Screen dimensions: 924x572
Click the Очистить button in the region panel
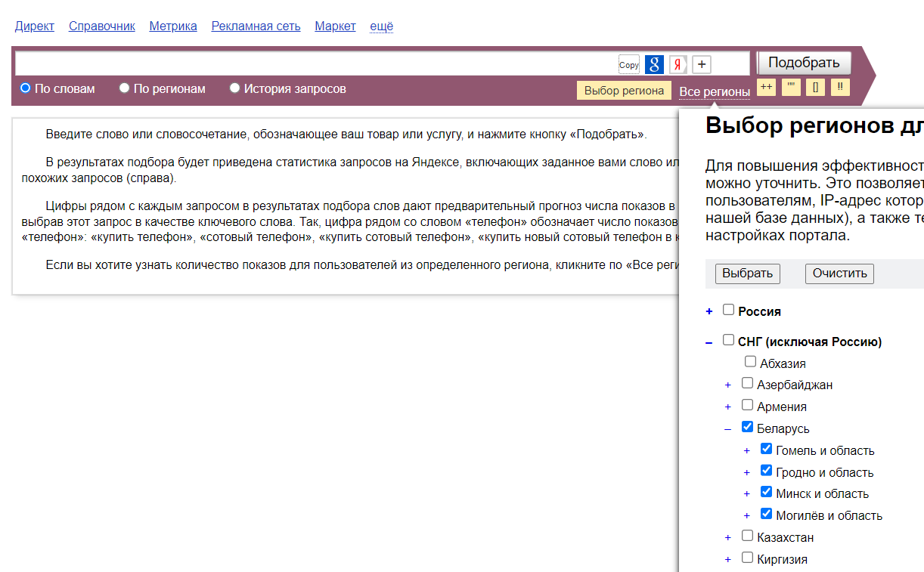[839, 273]
